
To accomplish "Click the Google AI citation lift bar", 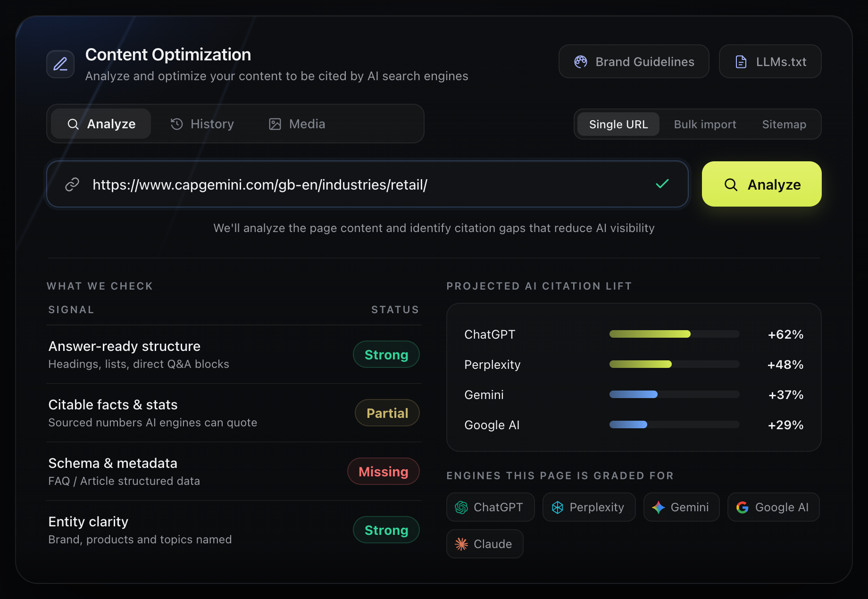I will pos(675,424).
